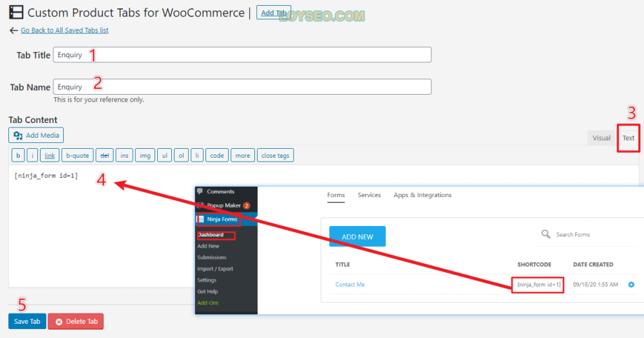Focus the Tab Title input field
Viewport: 644px width, 338px height.
pos(242,55)
